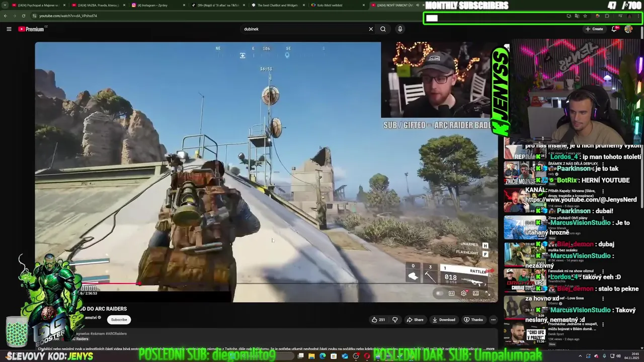Click the address bar youtube.com/watch URL
Image resolution: width=644 pixels, height=362 pixels.
(68, 16)
